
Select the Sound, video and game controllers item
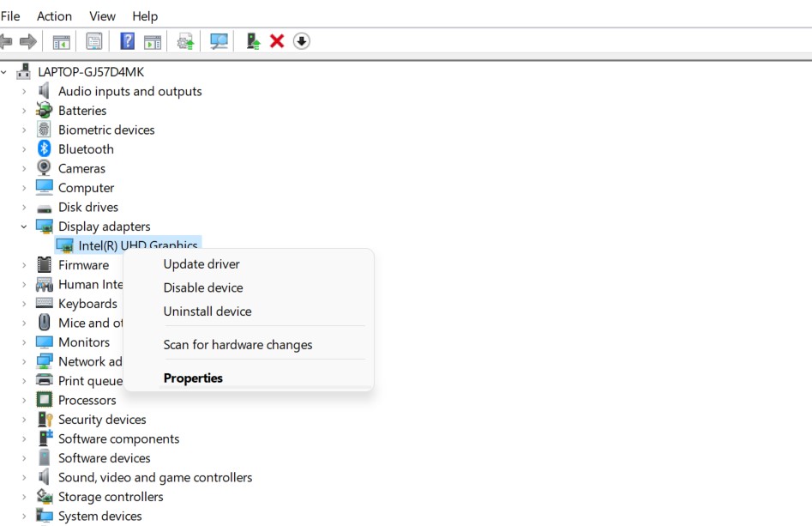click(155, 478)
